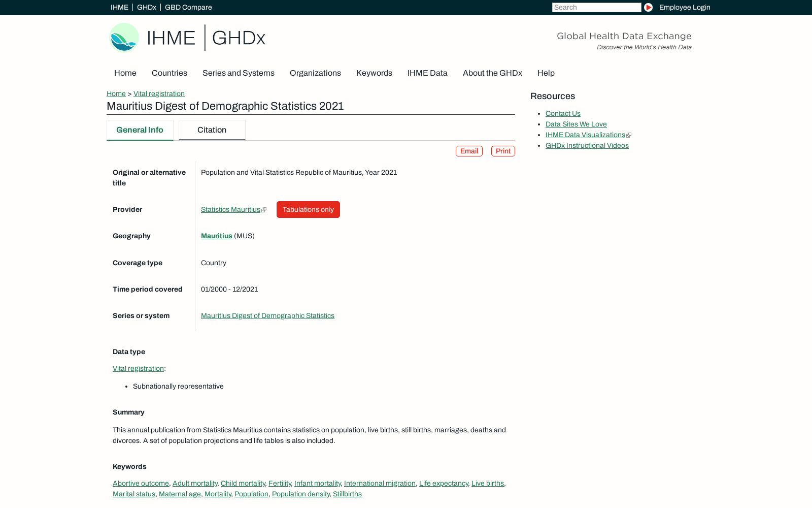This screenshot has width=812, height=508.
Task: Open the About the GHDx menu
Action: (492, 73)
